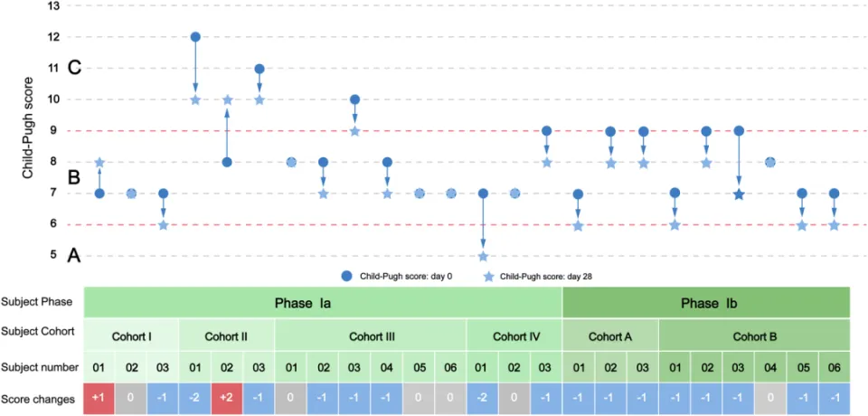Click the Cohort III cell

pyautogui.click(x=371, y=336)
